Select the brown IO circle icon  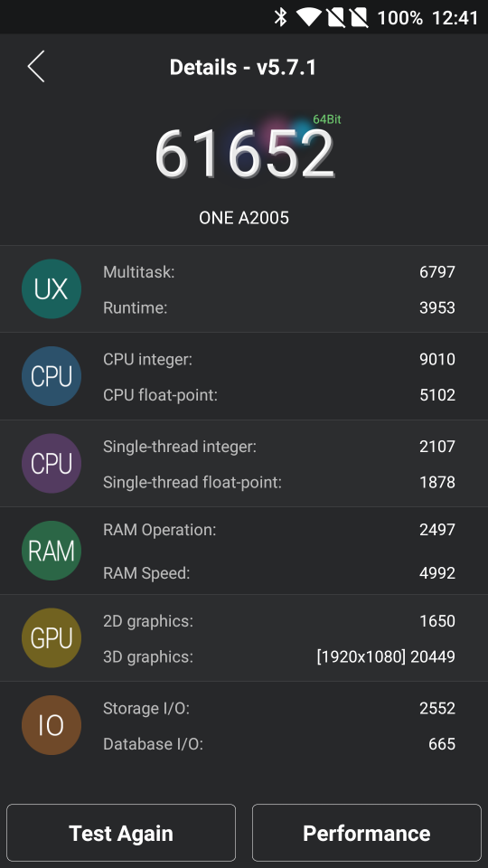52,725
